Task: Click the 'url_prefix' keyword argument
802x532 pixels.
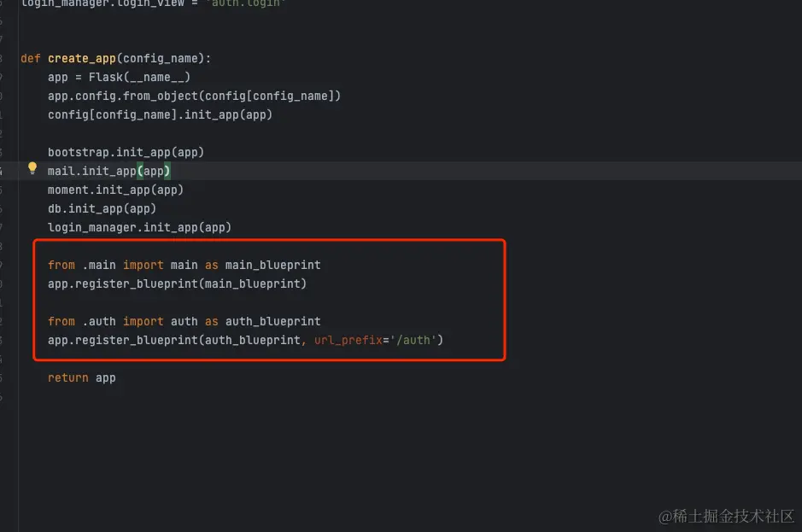Action: pos(348,341)
